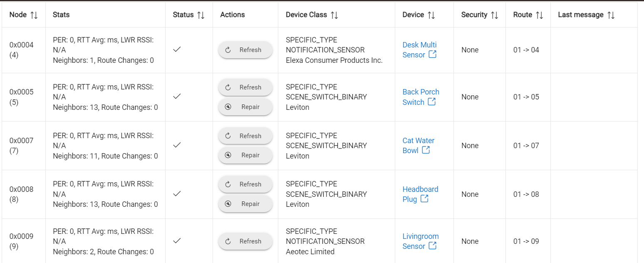The width and height of the screenshot is (644, 263).
Task: Repair node 0x0008 Headboard Plug
Action: pyautogui.click(x=245, y=204)
